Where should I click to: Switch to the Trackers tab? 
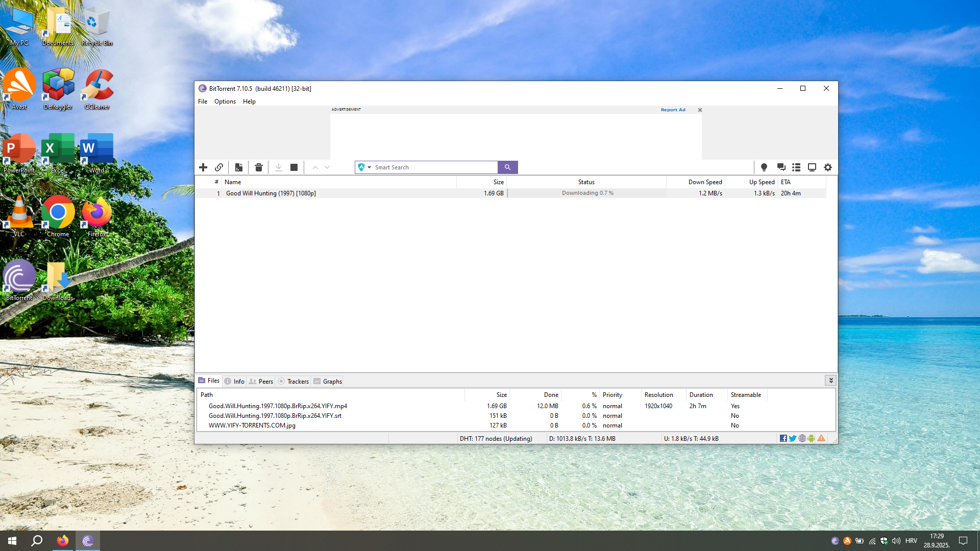[293, 381]
